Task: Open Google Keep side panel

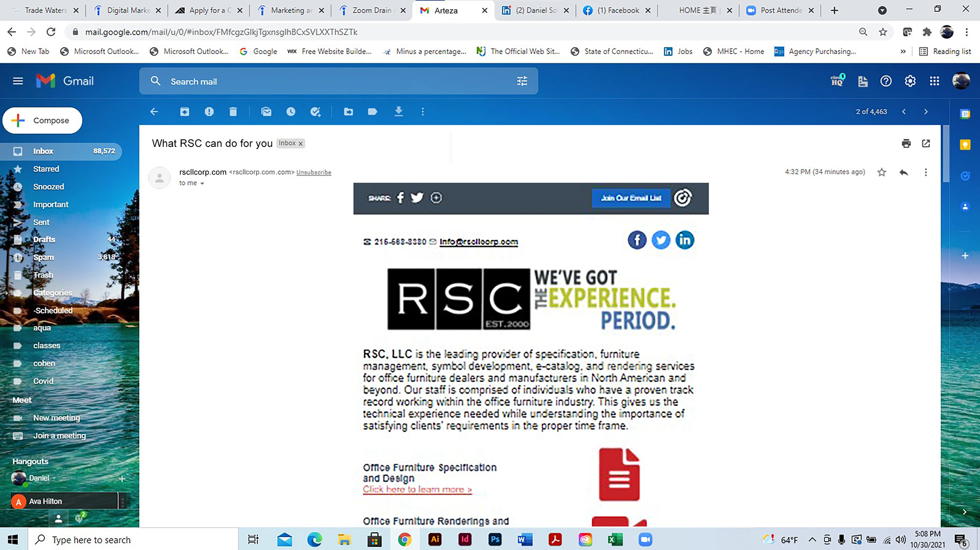Action: coord(965,145)
